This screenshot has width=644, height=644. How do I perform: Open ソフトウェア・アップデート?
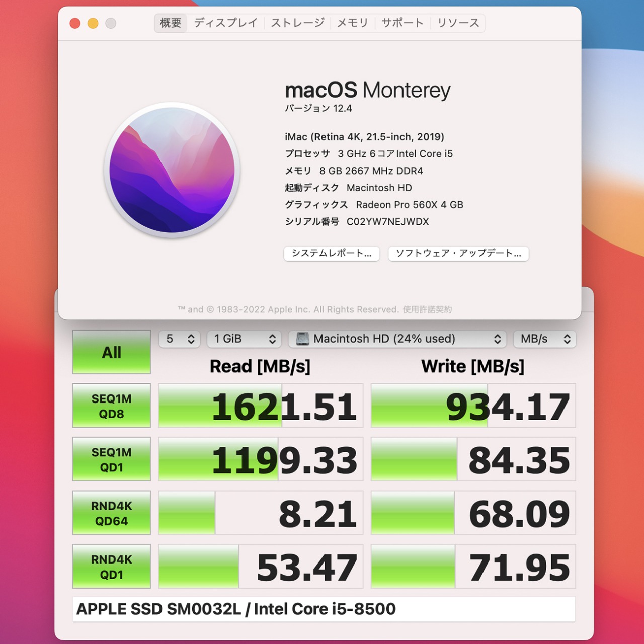458,254
